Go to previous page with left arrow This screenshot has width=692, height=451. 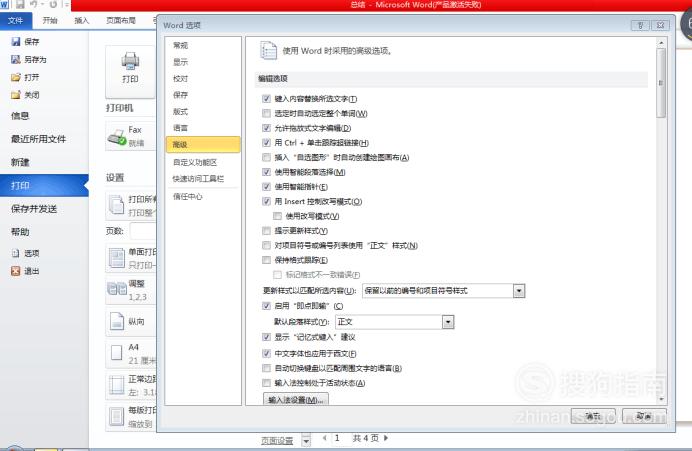click(324, 438)
